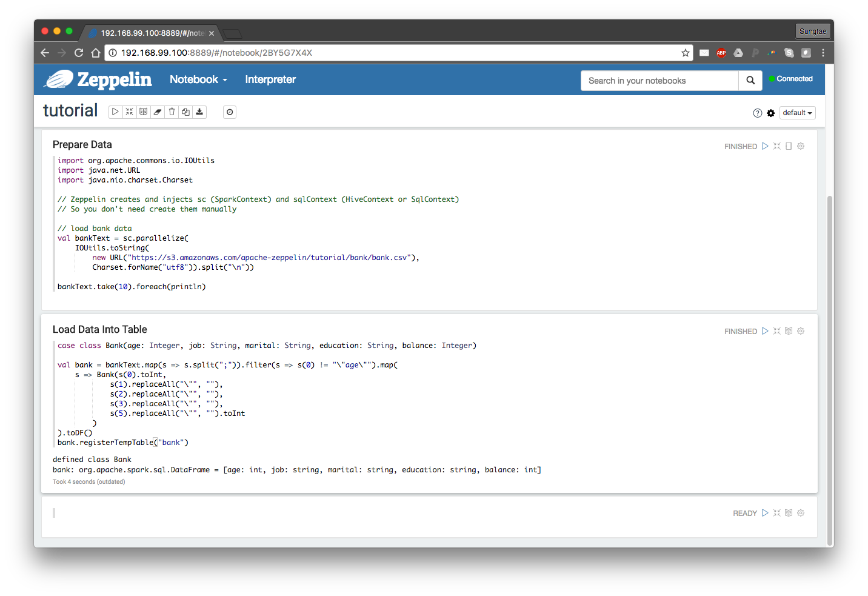Click the search magnifier button
Viewport: 868px width, 596px height.
(750, 81)
